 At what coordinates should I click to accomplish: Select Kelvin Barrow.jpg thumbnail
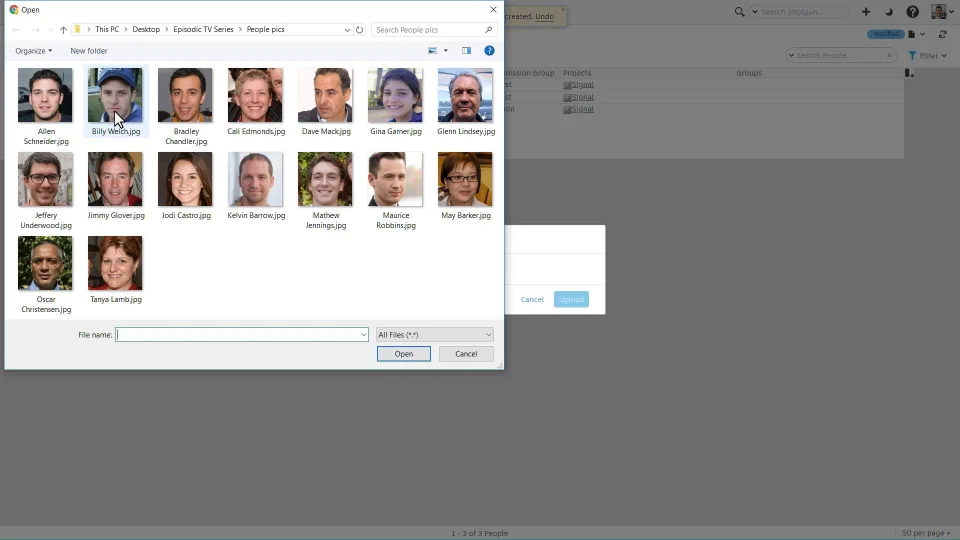(x=255, y=179)
